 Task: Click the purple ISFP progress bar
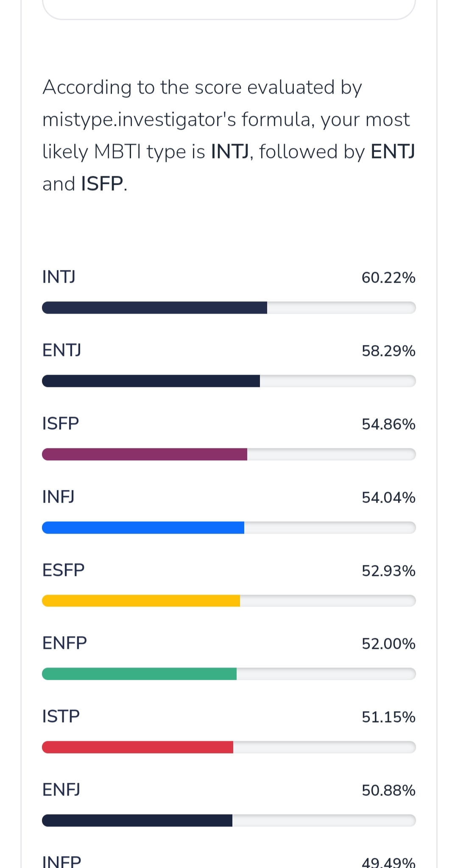[x=229, y=454]
